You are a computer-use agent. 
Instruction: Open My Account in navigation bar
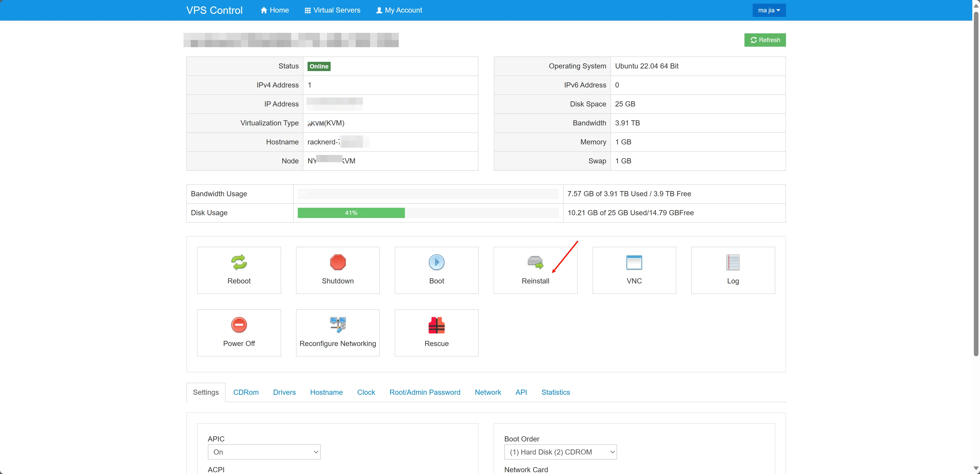[x=399, y=10]
